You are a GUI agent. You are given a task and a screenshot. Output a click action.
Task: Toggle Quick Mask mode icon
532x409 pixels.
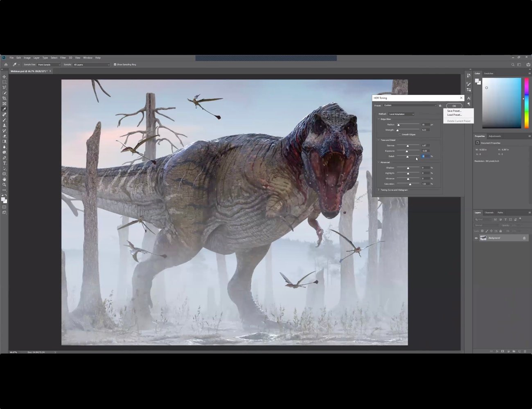click(5, 207)
